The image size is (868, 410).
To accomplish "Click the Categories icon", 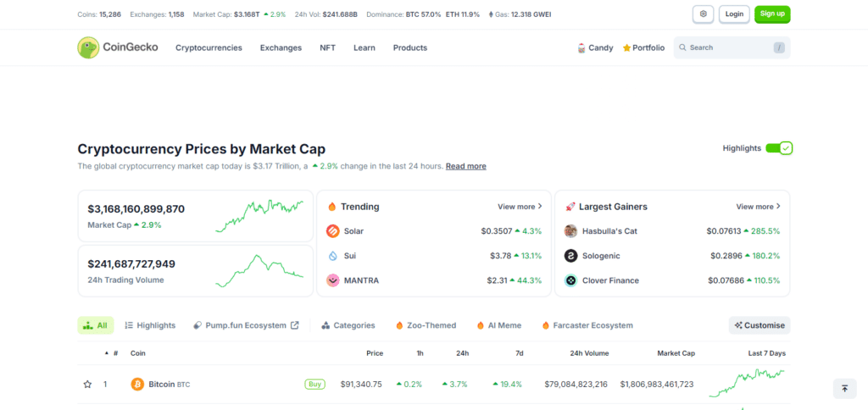I will click(326, 325).
